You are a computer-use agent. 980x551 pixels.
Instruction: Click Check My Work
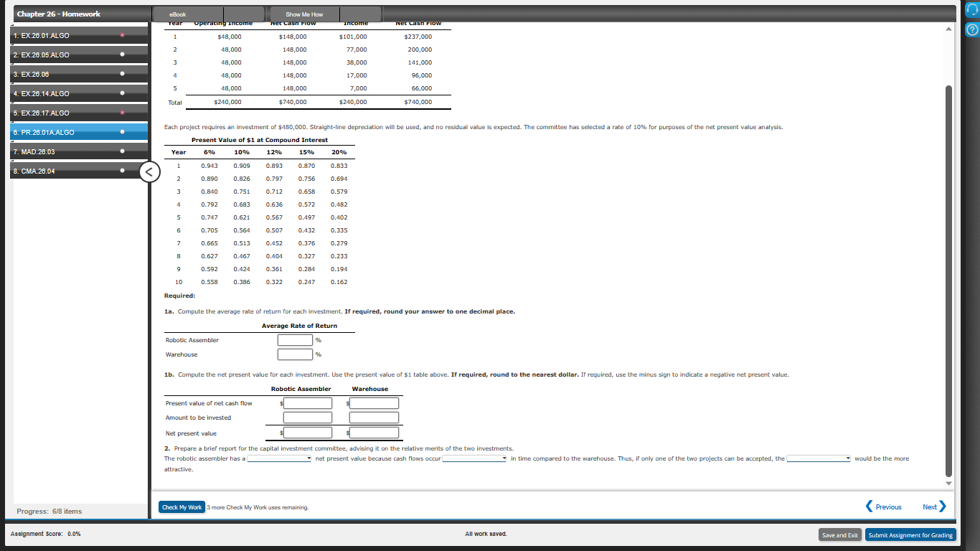point(182,507)
